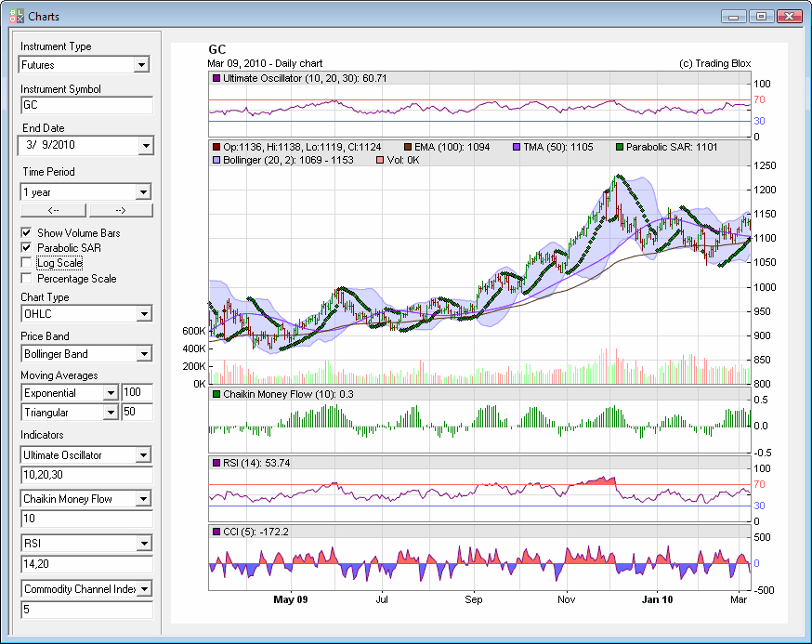This screenshot has width=812, height=644.
Task: Click the Chaikin Money Flow period field 10
Action: pos(86,519)
